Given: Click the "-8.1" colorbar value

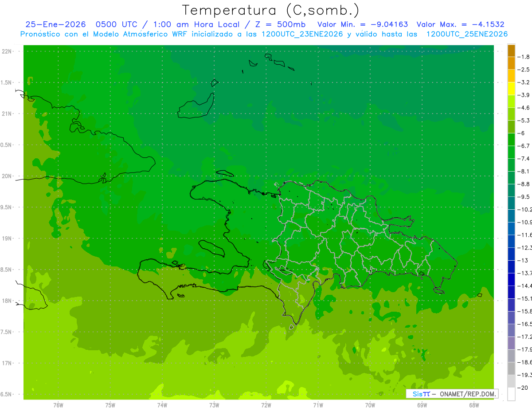Looking at the screenshot, I should coord(524,172).
